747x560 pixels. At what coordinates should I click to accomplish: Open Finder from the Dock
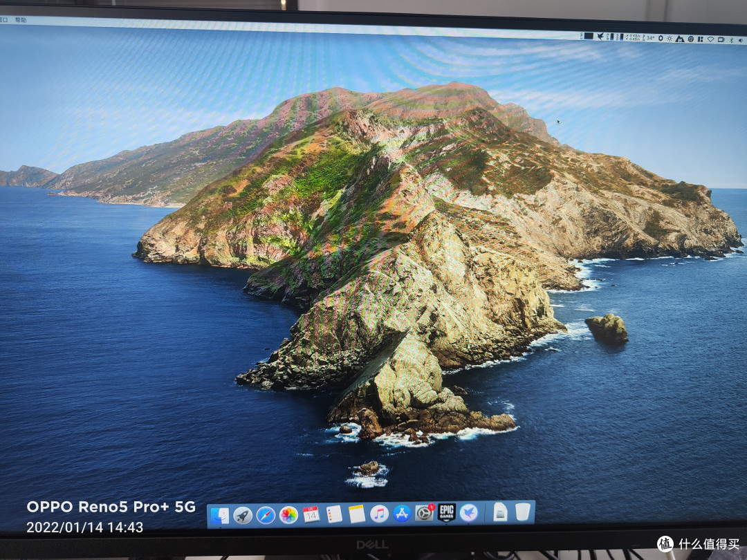pyautogui.click(x=220, y=516)
